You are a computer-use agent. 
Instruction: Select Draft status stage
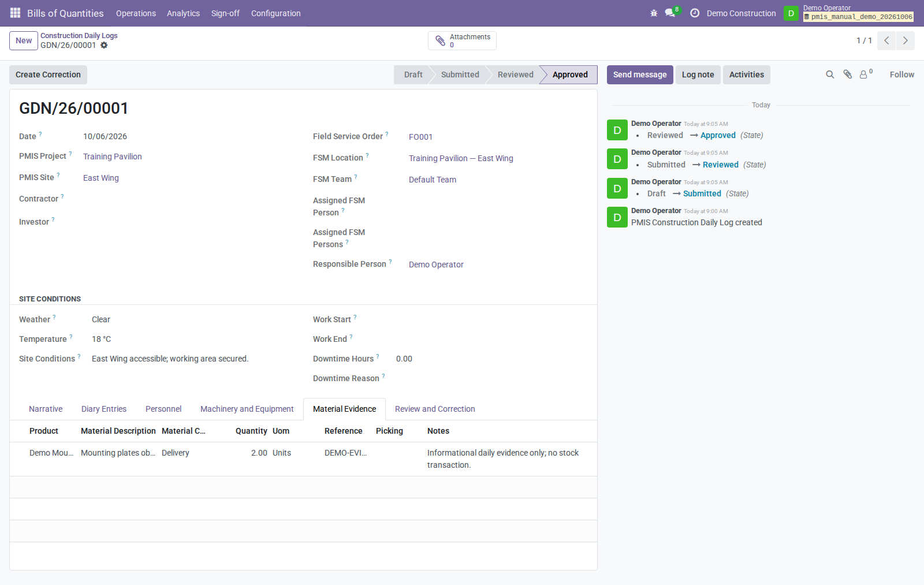pos(413,74)
